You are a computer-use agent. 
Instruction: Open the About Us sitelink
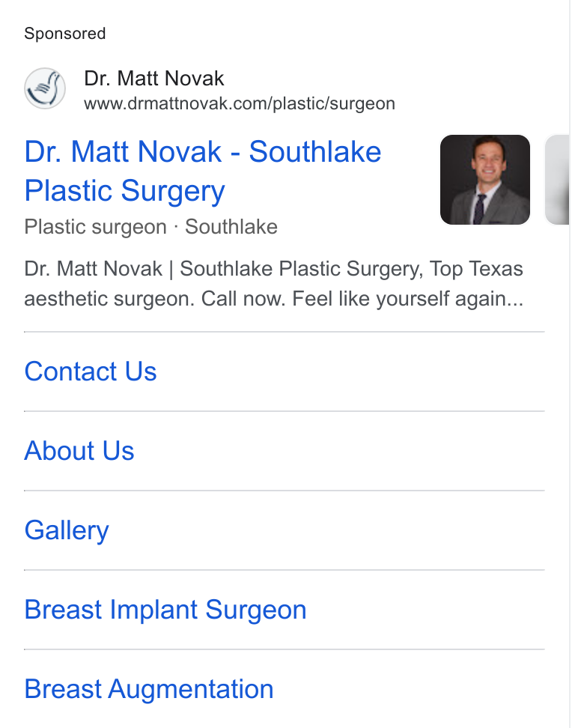coord(79,451)
